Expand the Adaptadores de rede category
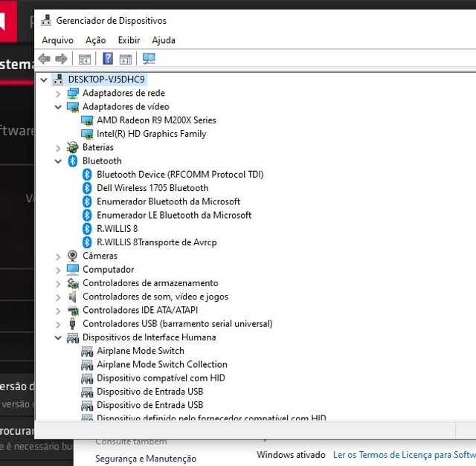Viewport: 476px width, 466px height. (58, 94)
